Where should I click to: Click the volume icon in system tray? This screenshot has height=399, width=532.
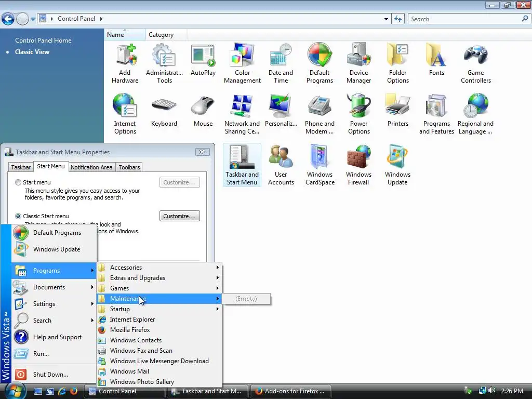tap(491, 391)
